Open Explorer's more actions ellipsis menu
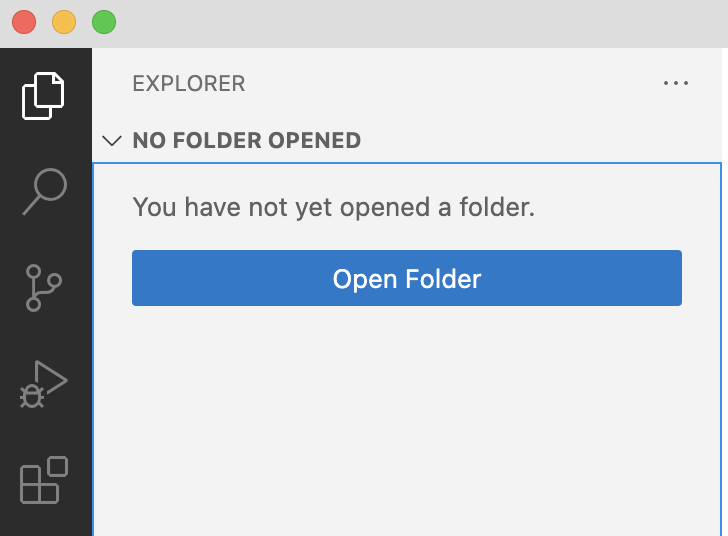The image size is (728, 536). [676, 84]
